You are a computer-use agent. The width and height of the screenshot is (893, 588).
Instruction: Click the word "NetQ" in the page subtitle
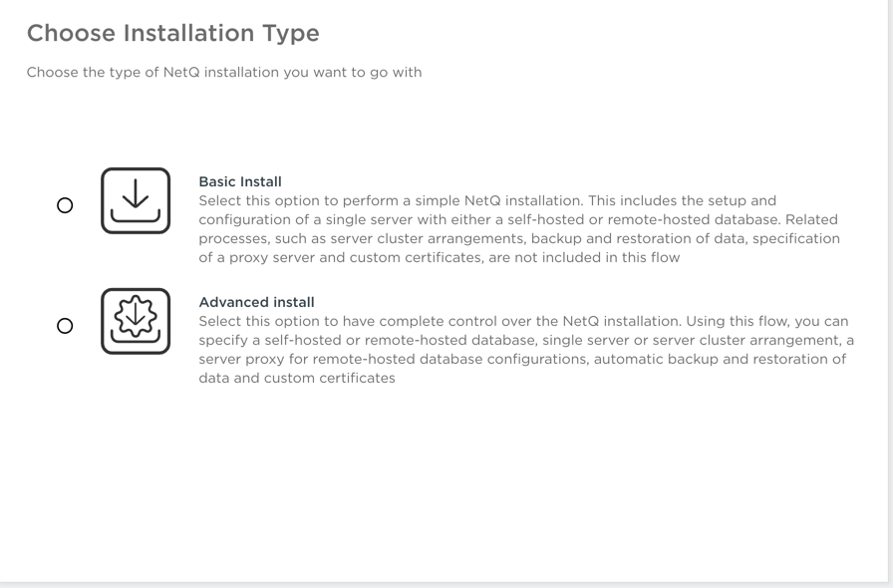(182, 72)
